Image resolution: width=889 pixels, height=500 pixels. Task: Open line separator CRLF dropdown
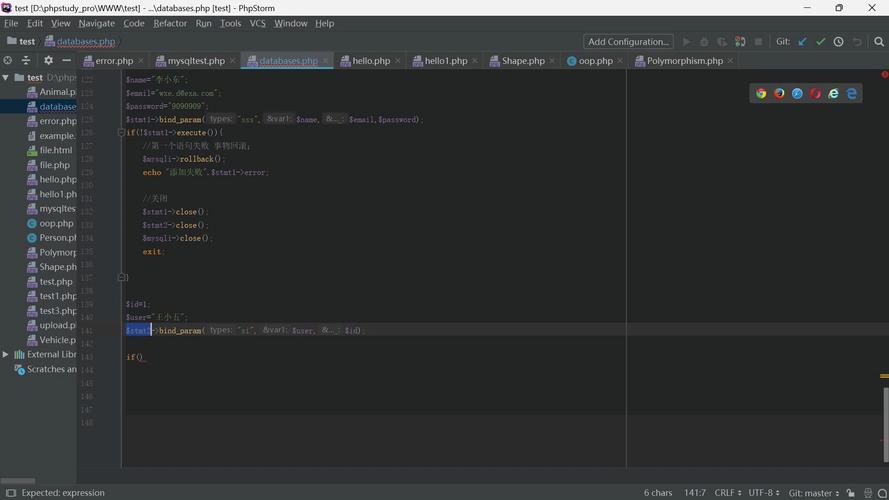click(727, 493)
